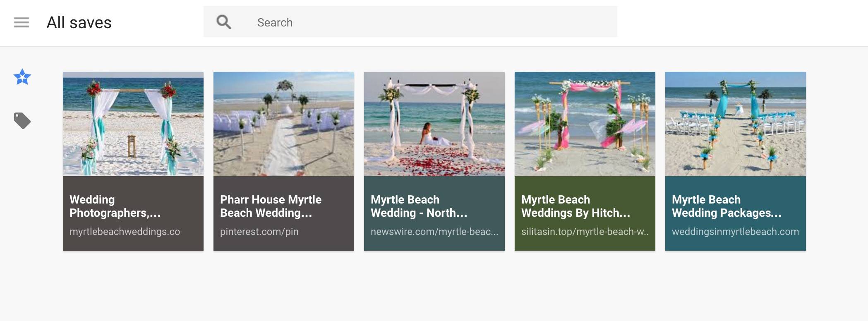868x321 pixels.
Task: Open the hamburger navigation menu
Action: click(22, 22)
